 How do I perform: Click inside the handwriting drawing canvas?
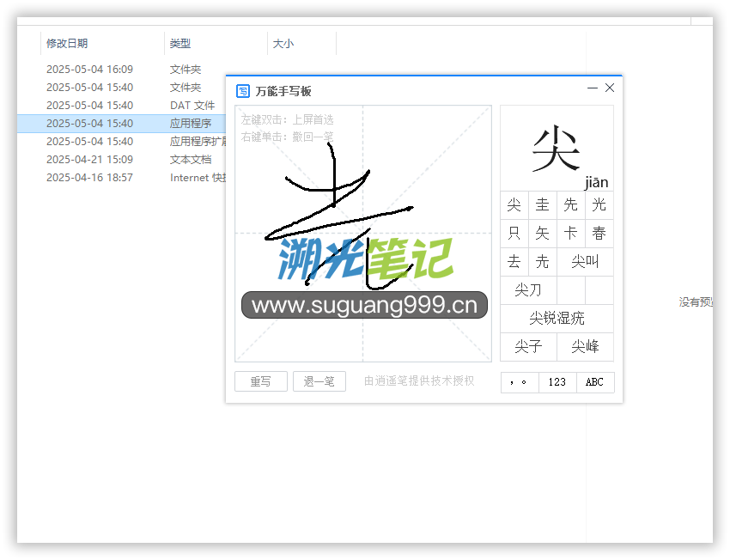(x=363, y=234)
